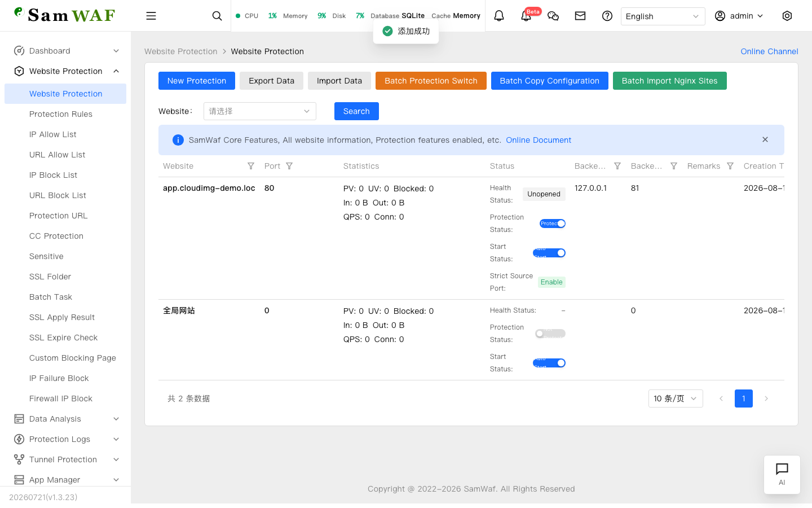Open the admin account dropdown
The height and width of the screenshot is (508, 812).
(x=739, y=16)
